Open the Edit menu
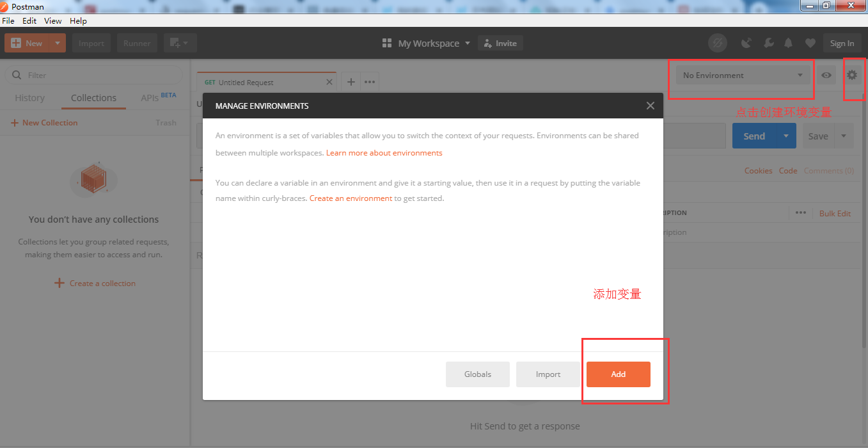Viewport: 868px width, 448px height. 29,20
